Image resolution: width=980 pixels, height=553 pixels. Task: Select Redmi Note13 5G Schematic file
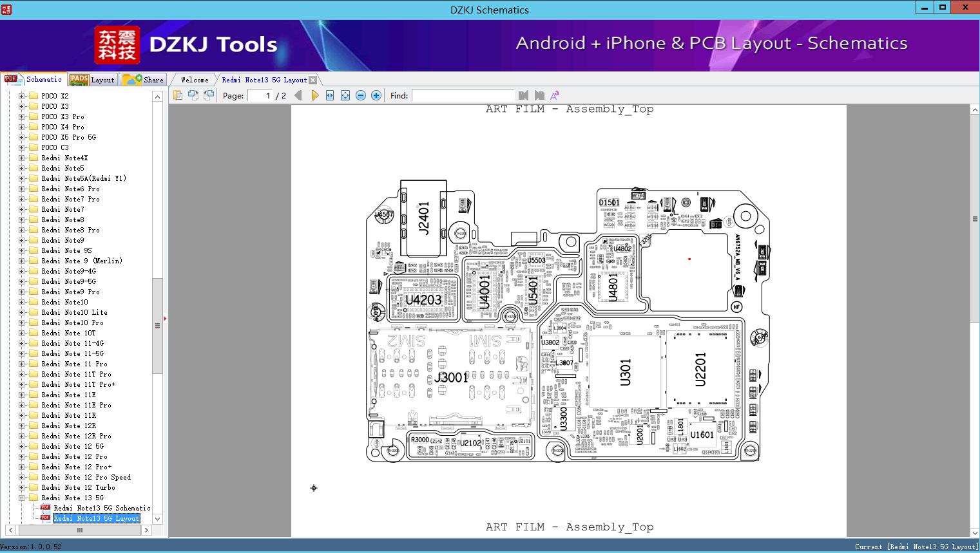(102, 508)
